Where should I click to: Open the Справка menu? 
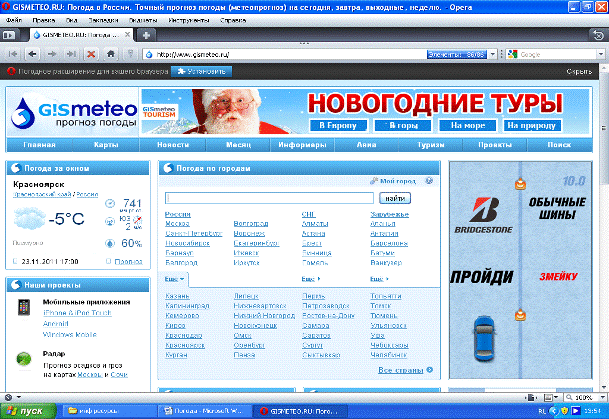click(233, 20)
